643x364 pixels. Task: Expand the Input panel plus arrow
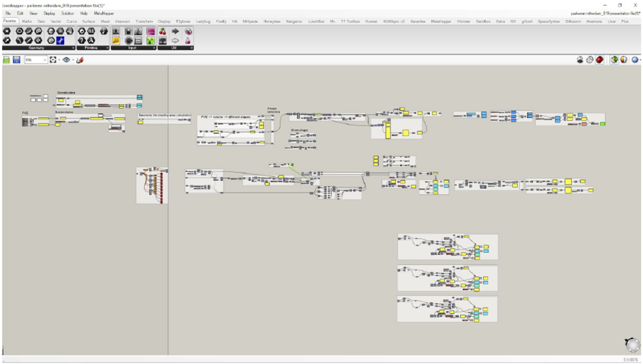coord(154,48)
